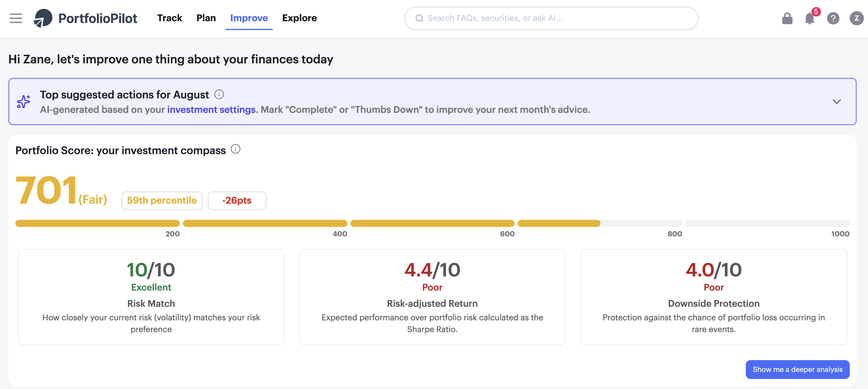Image resolution: width=868 pixels, height=389 pixels.
Task: Click the "Poor" label under 4.4/10
Action: 432,287
